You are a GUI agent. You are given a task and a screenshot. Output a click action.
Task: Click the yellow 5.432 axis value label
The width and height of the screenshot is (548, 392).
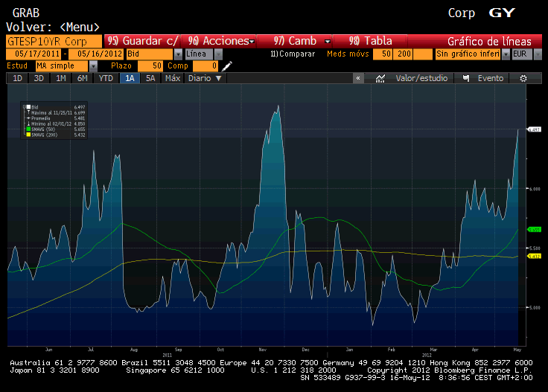pos(535,256)
